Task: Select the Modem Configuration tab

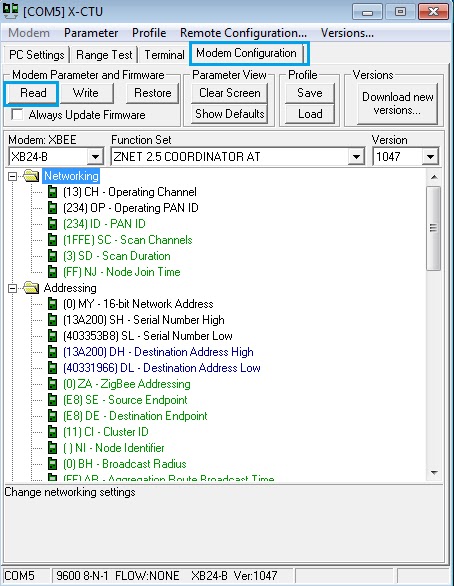Action: click(246, 53)
